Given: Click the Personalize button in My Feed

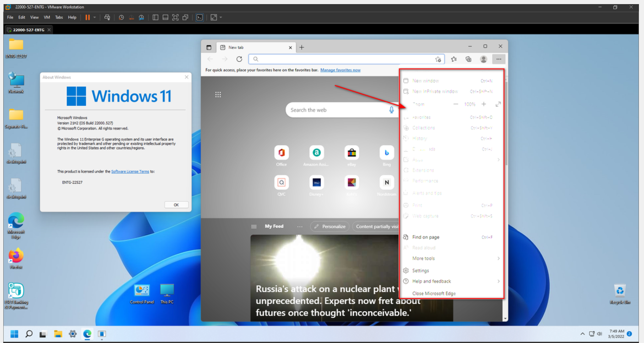Looking at the screenshot, I should (330, 226).
